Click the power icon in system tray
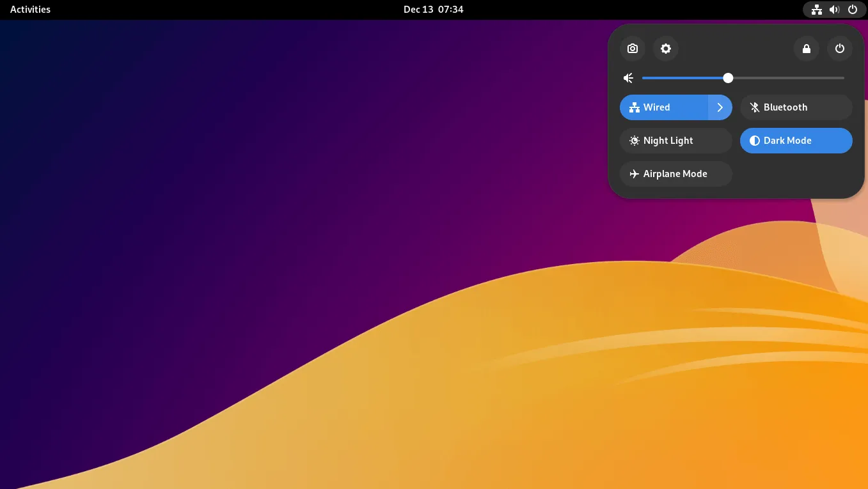Screen dimensions: 868x489 852,9
